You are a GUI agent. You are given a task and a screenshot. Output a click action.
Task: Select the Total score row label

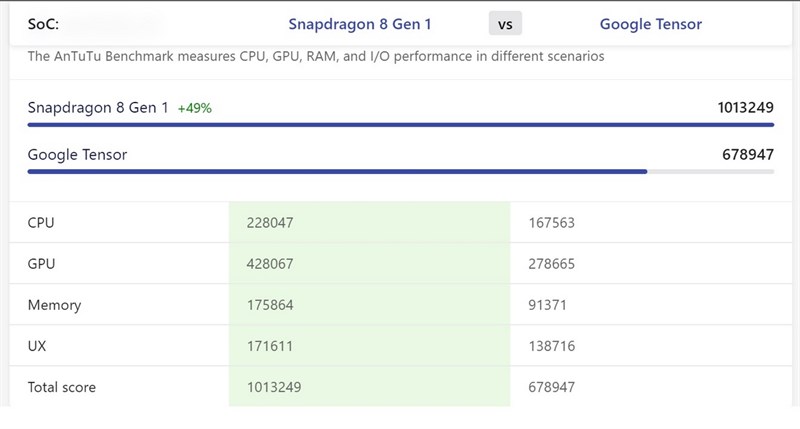click(62, 387)
